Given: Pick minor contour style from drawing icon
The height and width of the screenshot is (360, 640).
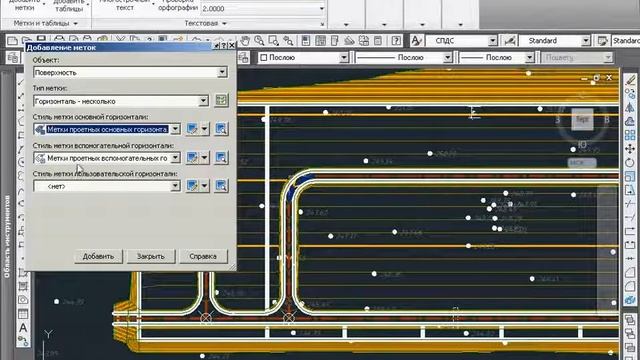Looking at the screenshot, I should (221, 158).
